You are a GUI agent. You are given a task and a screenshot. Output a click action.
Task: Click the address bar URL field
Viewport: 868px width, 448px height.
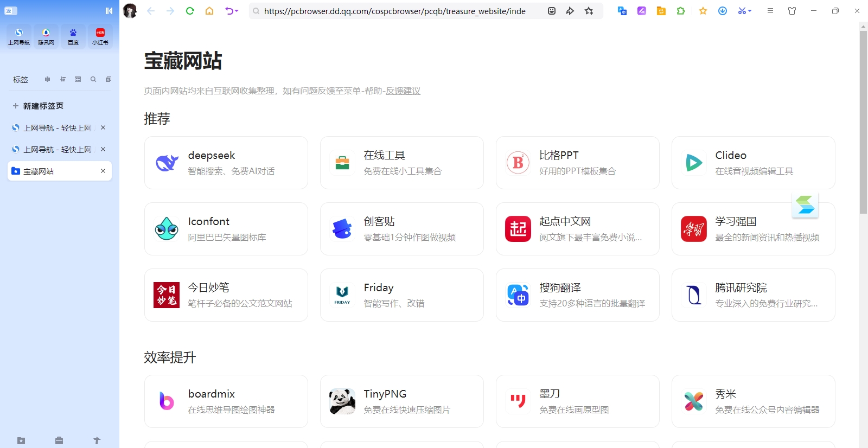point(395,11)
